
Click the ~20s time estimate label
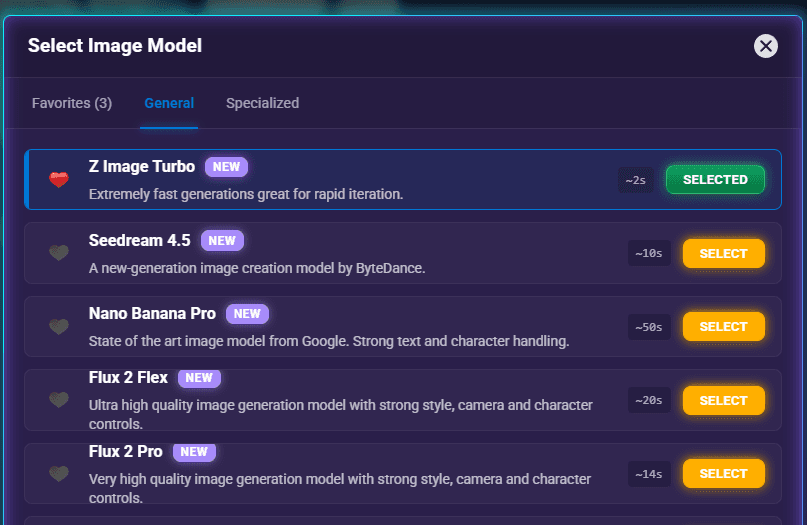(x=649, y=400)
